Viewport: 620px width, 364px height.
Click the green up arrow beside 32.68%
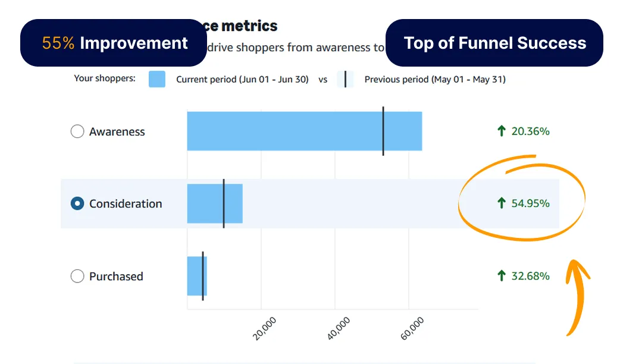click(x=502, y=275)
